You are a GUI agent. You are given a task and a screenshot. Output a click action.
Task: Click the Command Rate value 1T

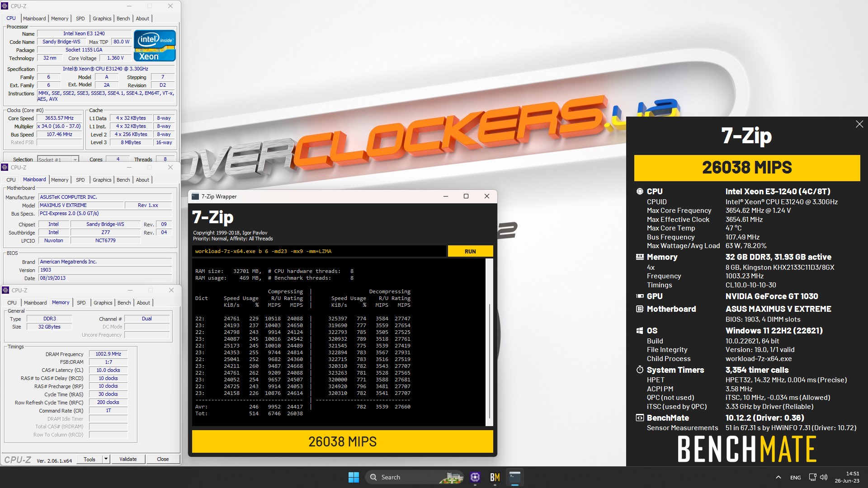tap(108, 411)
